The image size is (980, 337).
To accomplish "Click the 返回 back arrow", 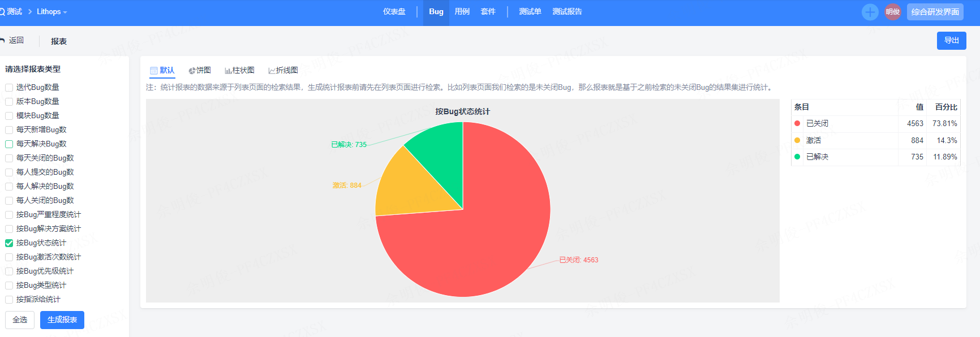I will coord(2,41).
